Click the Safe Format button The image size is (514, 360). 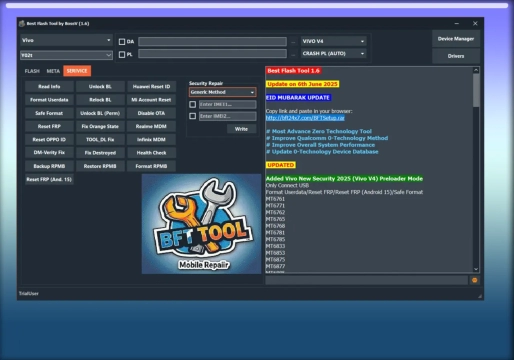coord(49,113)
